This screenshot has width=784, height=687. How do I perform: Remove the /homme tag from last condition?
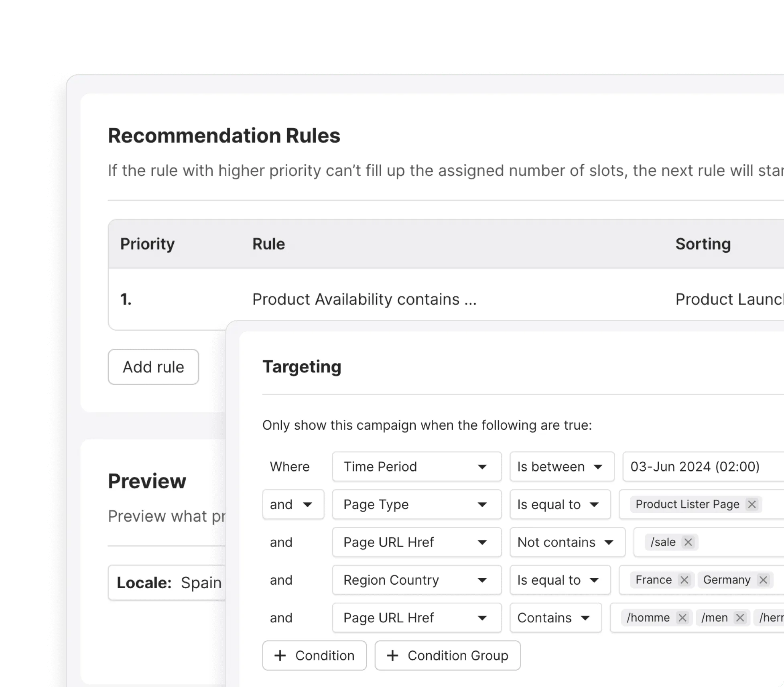point(682,618)
